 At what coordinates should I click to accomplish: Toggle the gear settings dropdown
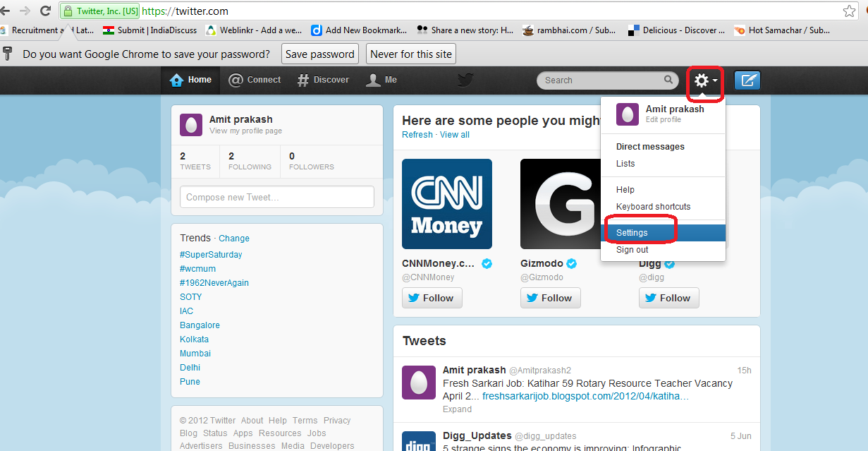click(x=706, y=80)
